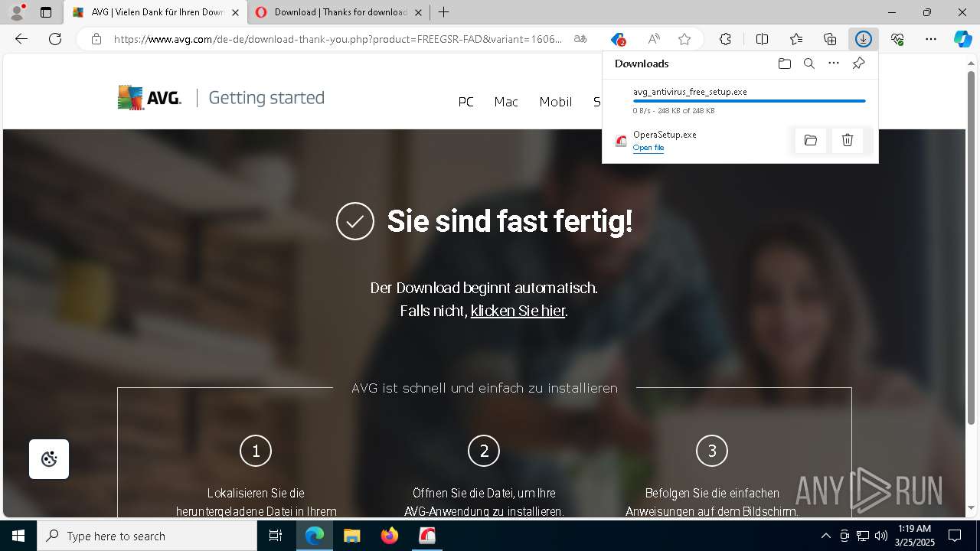The width and height of the screenshot is (980, 551).
Task: Open the notification center icon
Action: pyautogui.click(x=955, y=536)
